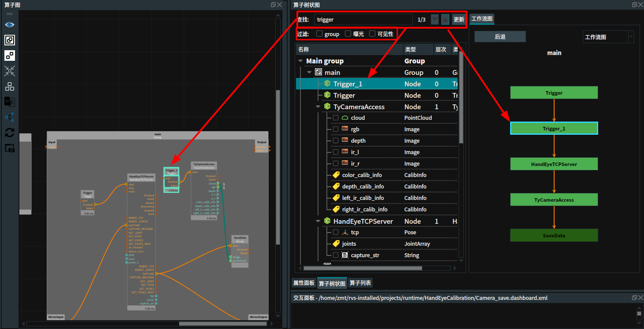Check the cloud row checkbox
Viewport: 644px width, 329px height.
336,118
